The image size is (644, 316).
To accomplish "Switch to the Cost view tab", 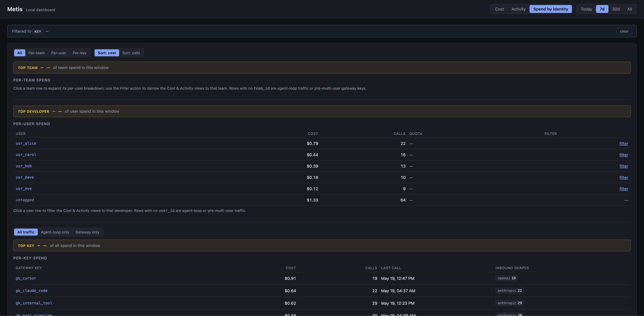I will (499, 9).
